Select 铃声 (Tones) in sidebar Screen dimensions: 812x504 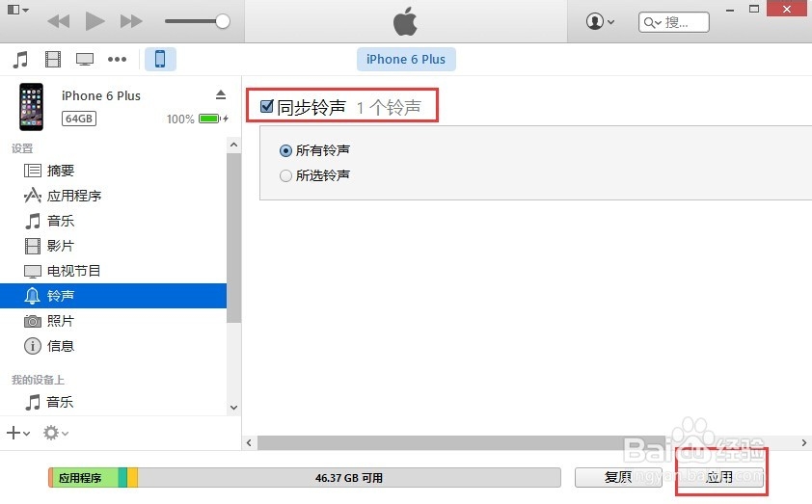tap(113, 296)
